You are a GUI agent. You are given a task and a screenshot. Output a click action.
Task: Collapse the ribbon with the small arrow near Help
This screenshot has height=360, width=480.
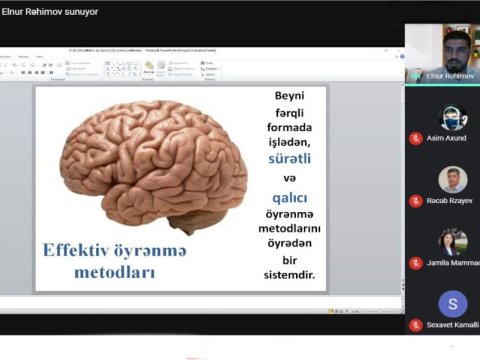397,57
